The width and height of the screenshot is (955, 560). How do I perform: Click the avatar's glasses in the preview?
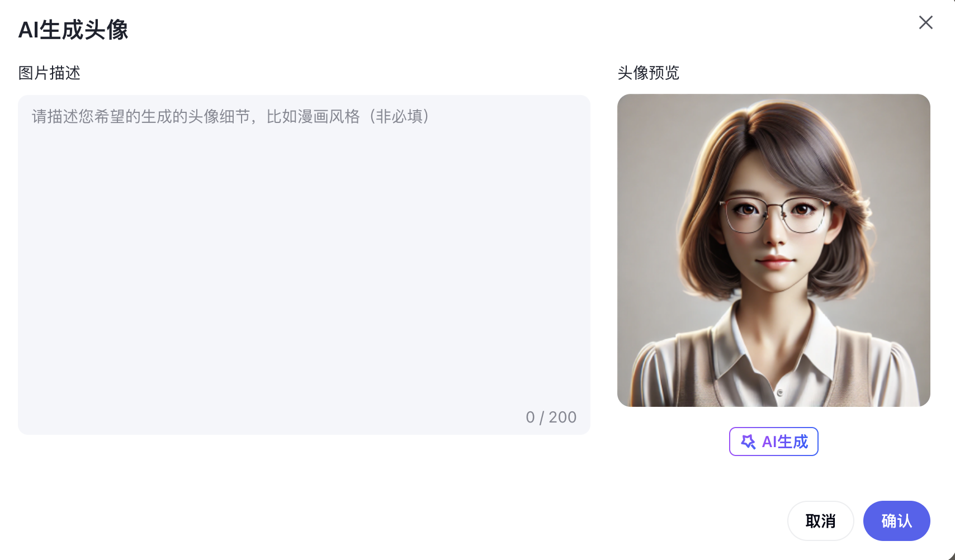(x=774, y=214)
